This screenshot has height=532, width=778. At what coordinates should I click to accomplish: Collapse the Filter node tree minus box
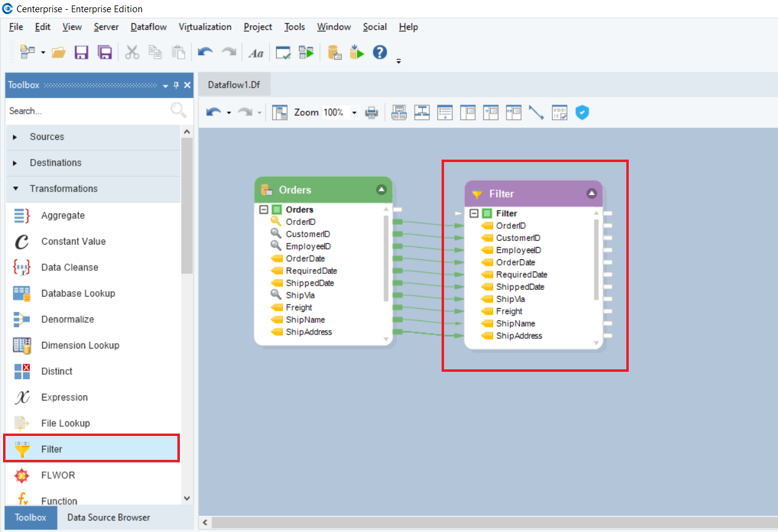[x=474, y=213]
